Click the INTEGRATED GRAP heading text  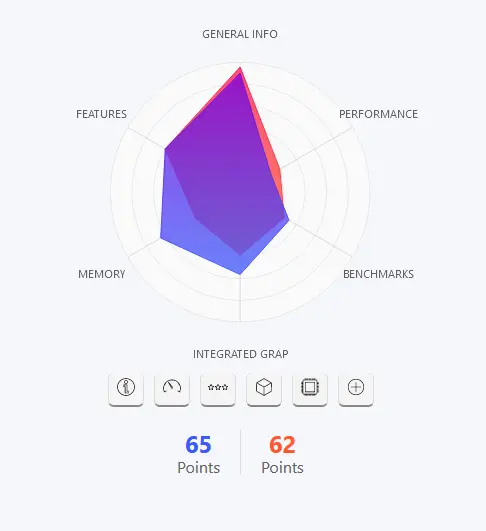[240, 354]
